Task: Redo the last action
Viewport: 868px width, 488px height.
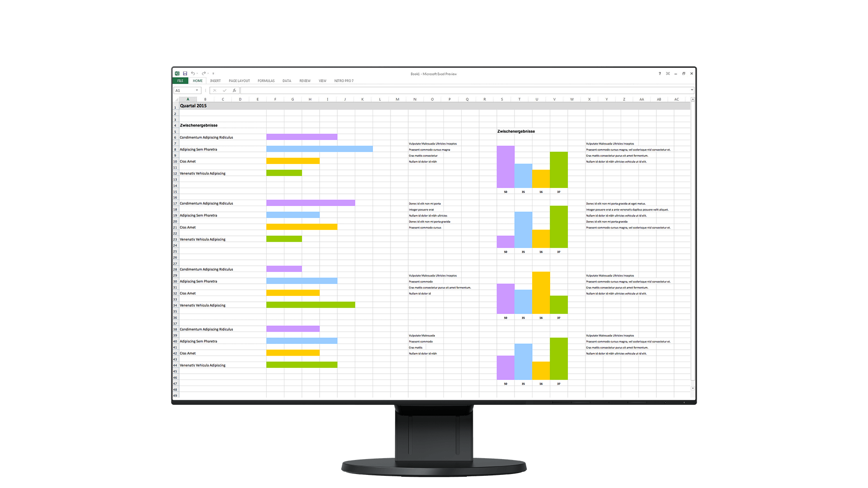Action: (203, 73)
